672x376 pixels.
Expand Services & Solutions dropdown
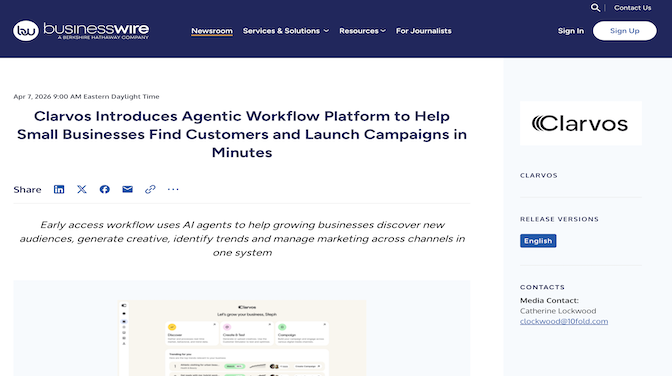286,31
